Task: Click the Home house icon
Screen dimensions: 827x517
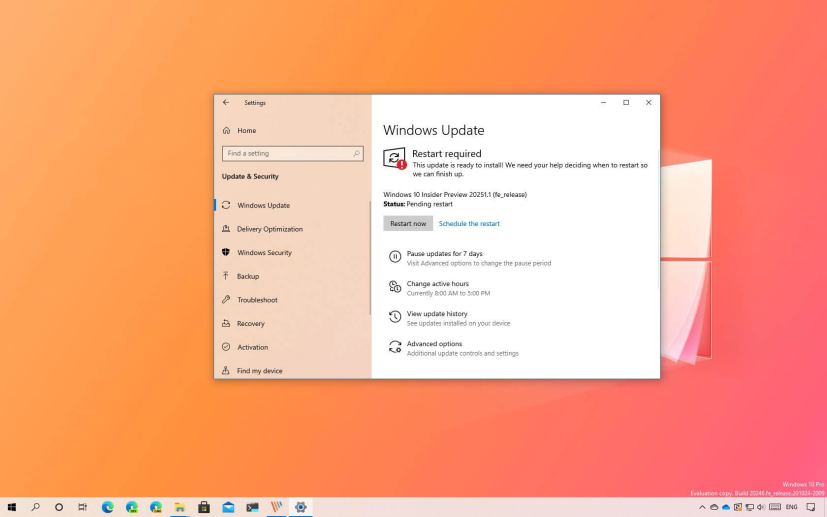Action: (226, 130)
